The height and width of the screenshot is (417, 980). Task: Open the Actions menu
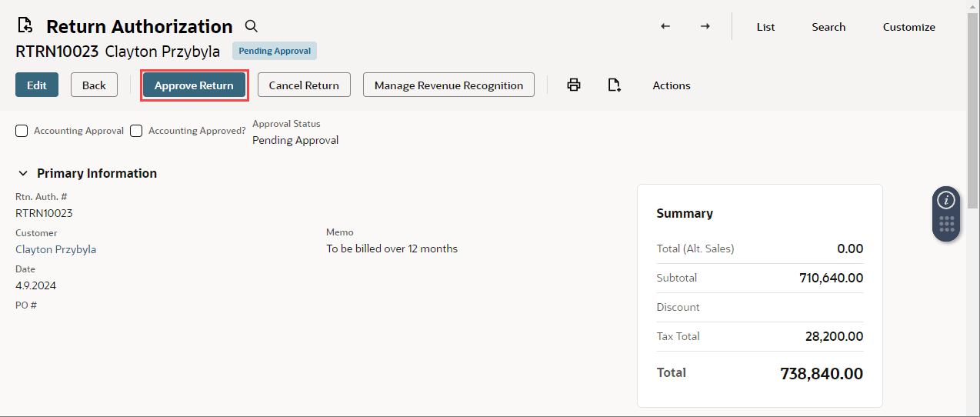(x=671, y=85)
